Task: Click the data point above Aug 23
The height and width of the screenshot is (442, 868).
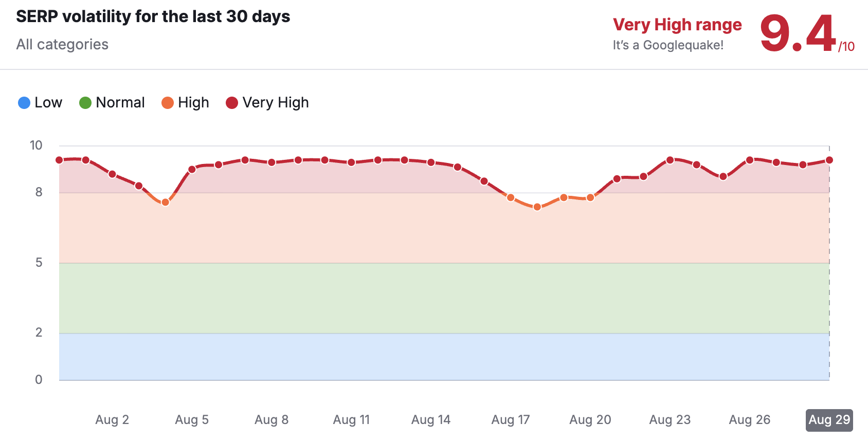Action: 670,160
